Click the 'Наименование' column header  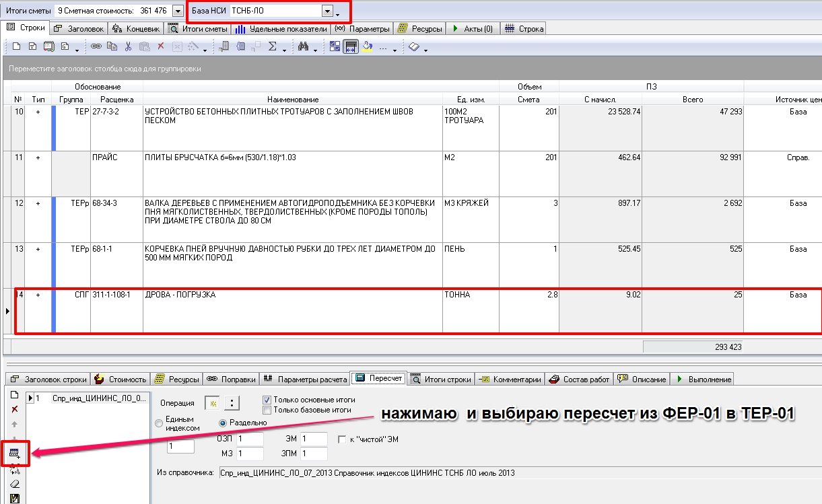tap(292, 100)
